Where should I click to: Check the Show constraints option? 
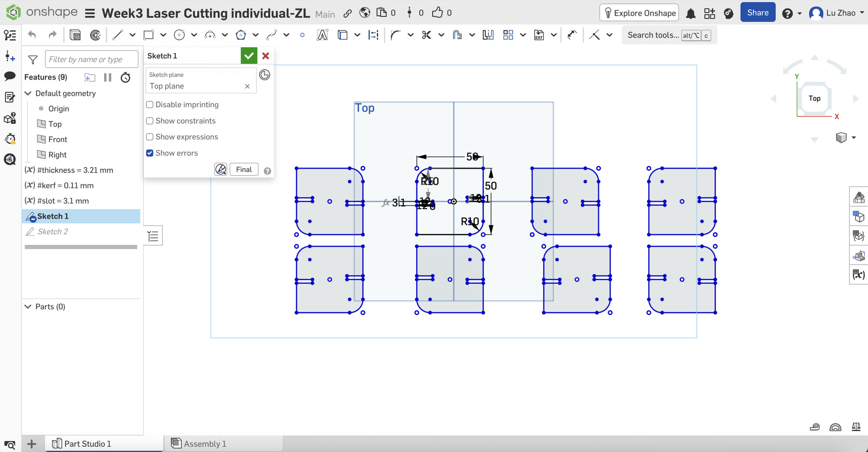pyautogui.click(x=150, y=121)
